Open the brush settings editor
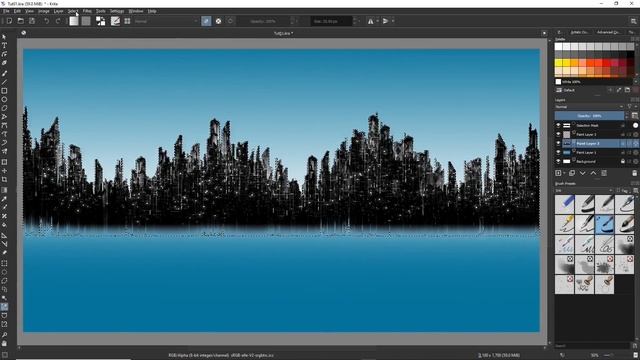The width and height of the screenshot is (640, 360). (116, 21)
